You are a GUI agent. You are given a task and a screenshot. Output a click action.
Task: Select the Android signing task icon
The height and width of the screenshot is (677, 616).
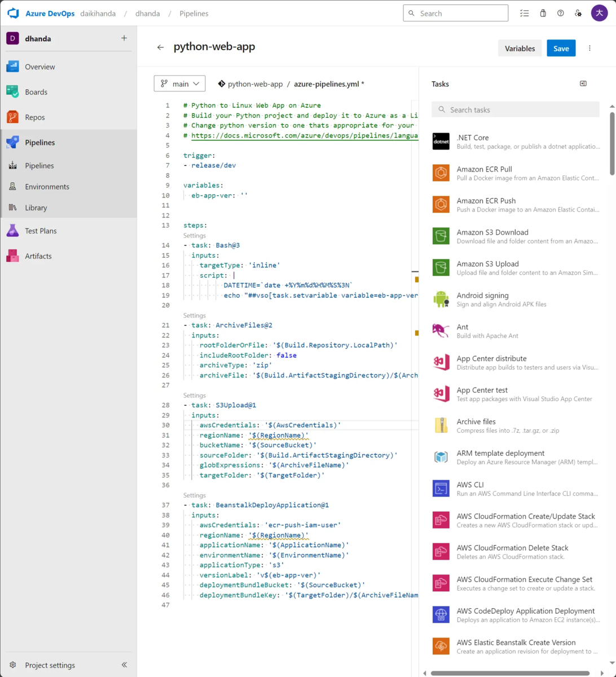pyautogui.click(x=441, y=300)
